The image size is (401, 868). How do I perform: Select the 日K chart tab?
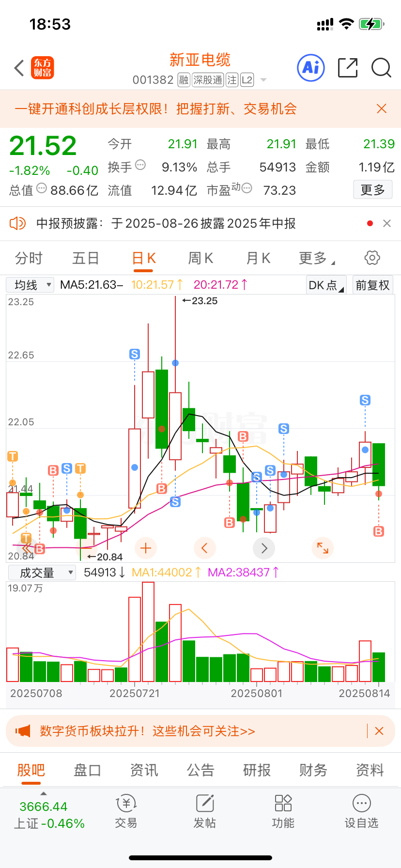tap(144, 258)
